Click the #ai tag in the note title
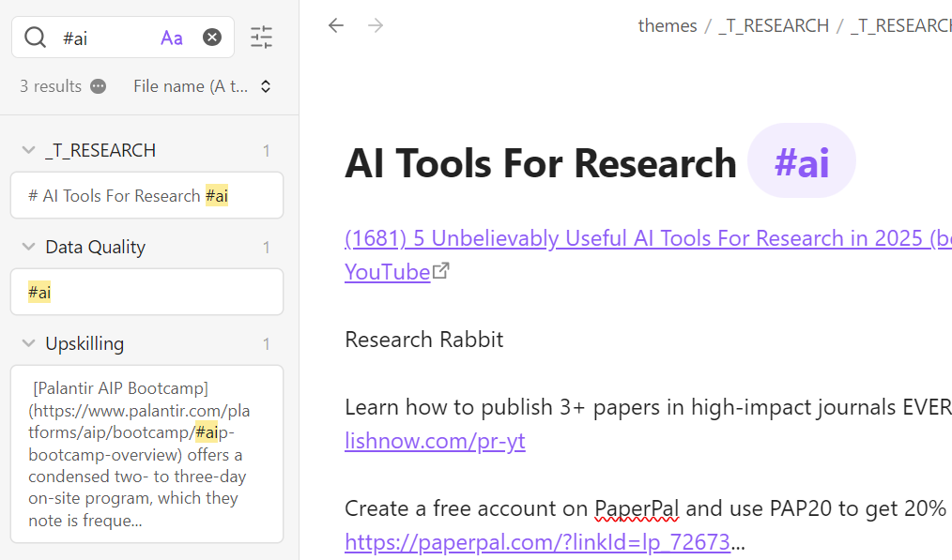Viewport: 952px width, 560px height. click(801, 162)
